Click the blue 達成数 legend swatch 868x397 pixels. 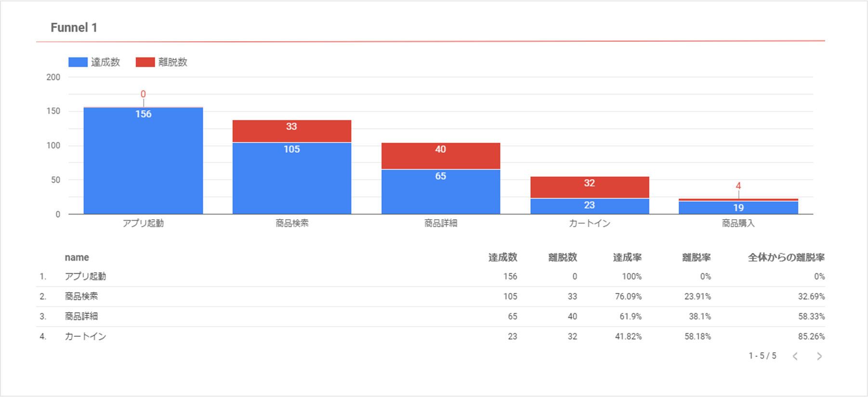click(x=78, y=62)
